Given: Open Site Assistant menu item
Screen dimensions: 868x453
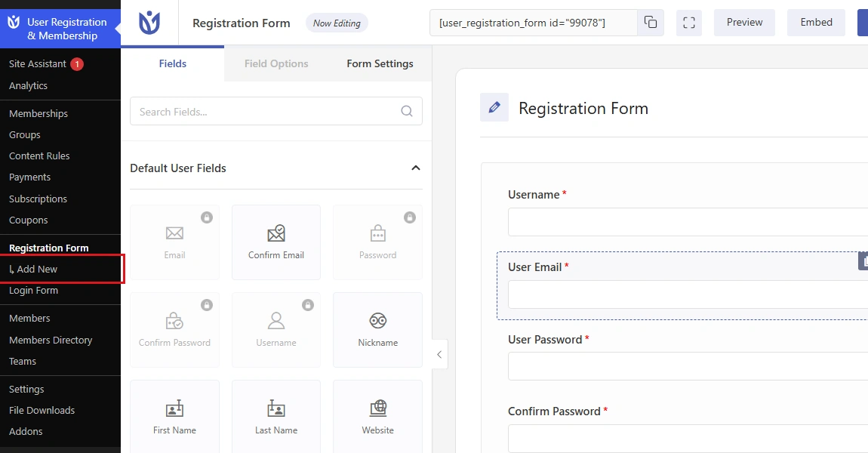Looking at the screenshot, I should [38, 64].
